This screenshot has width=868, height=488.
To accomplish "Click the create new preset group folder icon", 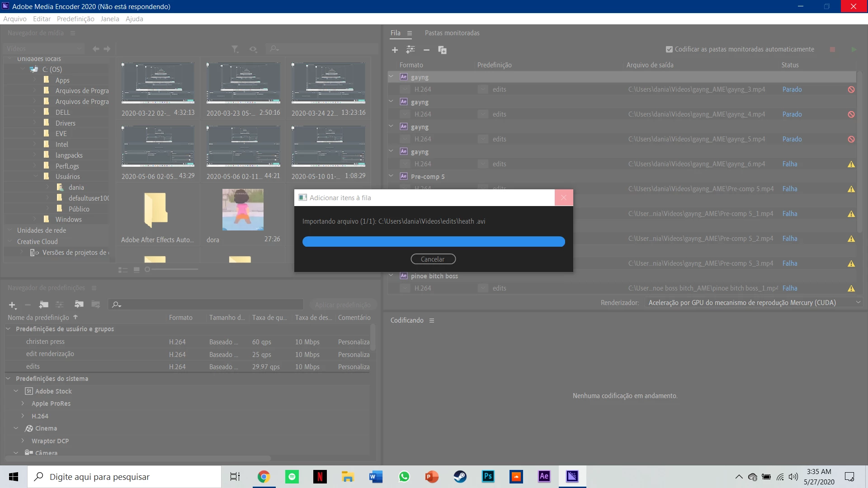I will click(44, 305).
